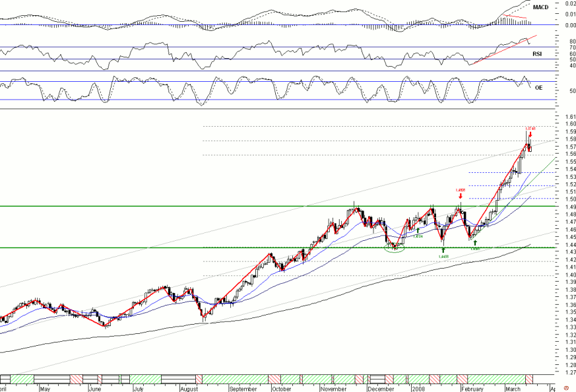This screenshot has width=576, height=392.
Task: Select September on the time axis
Action: [243, 389]
